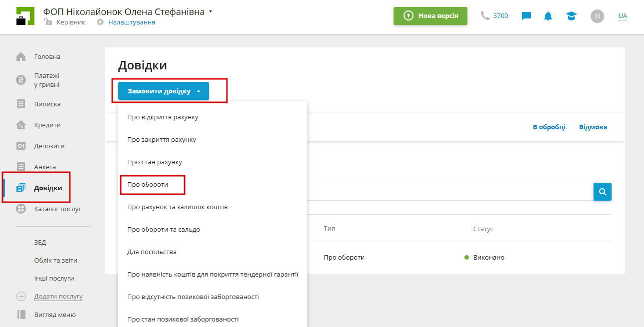The width and height of the screenshot is (644, 327).
Task: Expand the company name dropdown arrow
Action: tap(211, 11)
